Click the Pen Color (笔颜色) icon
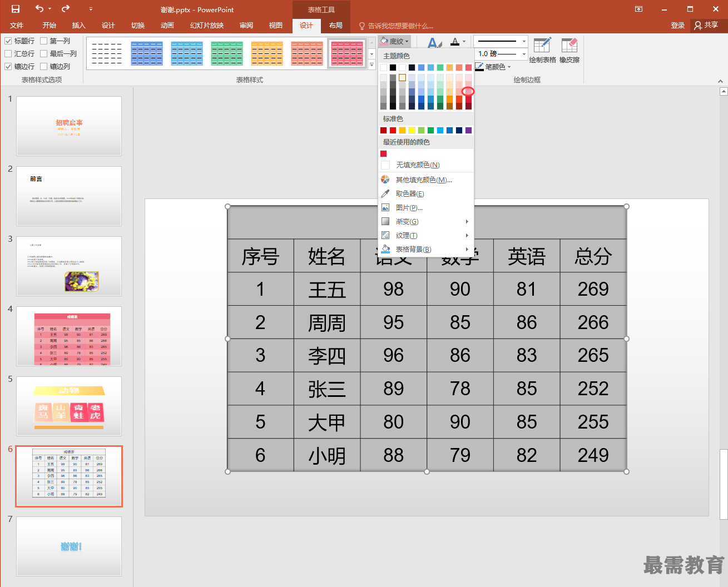The height and width of the screenshot is (587, 728). 479,67
